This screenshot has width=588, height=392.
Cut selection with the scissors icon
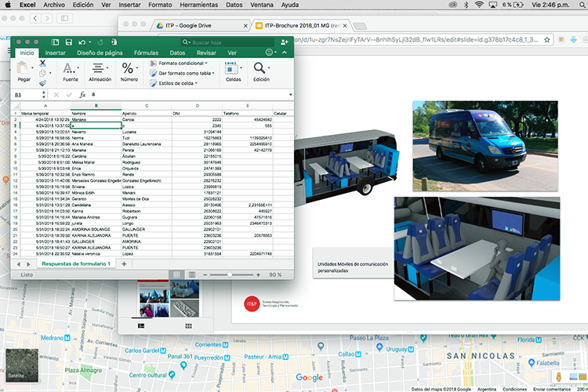[43, 63]
